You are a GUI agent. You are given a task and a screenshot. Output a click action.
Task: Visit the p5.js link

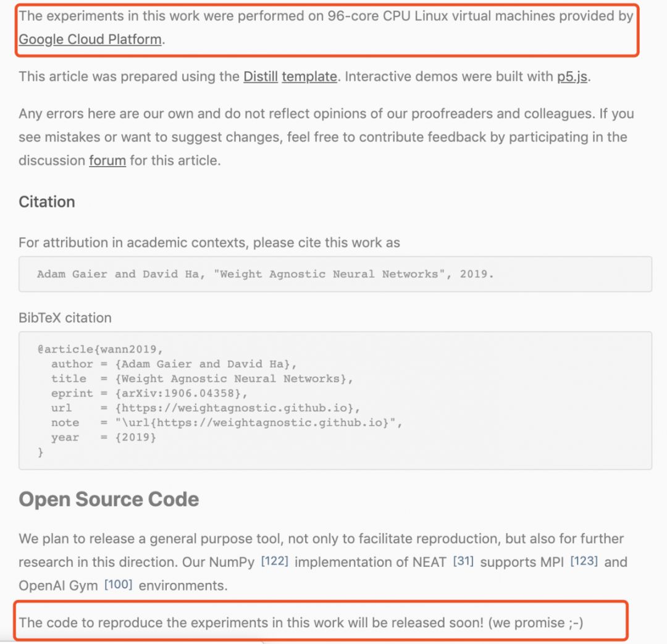click(573, 77)
